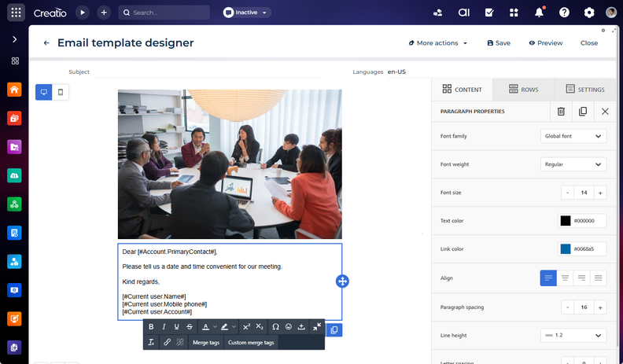Click the font color A icon
Screen dimensions: 623x364
(x=205, y=327)
